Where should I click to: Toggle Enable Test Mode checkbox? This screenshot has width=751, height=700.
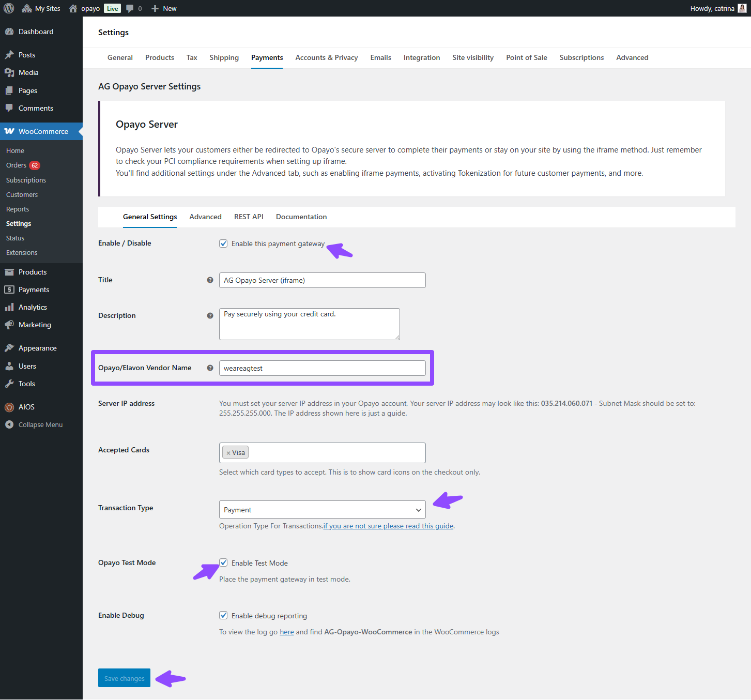click(x=223, y=562)
